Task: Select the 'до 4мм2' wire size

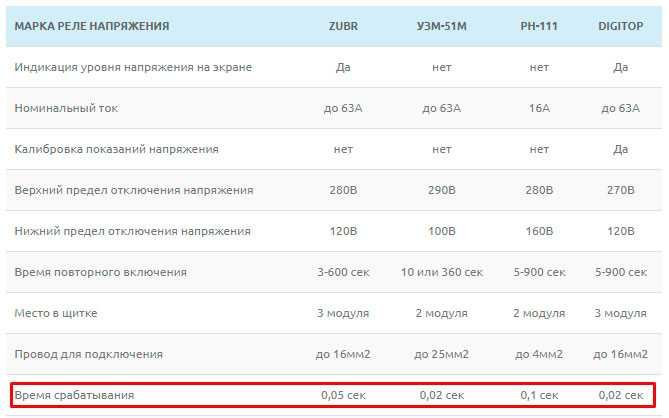Action: tap(539, 354)
